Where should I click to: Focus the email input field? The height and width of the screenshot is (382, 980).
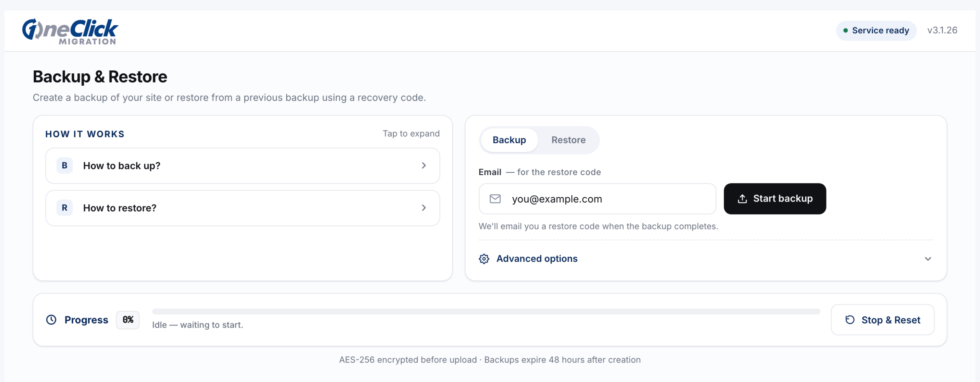tap(597, 199)
